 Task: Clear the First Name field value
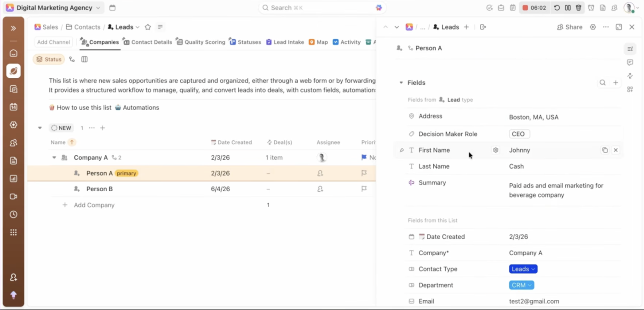click(615, 150)
